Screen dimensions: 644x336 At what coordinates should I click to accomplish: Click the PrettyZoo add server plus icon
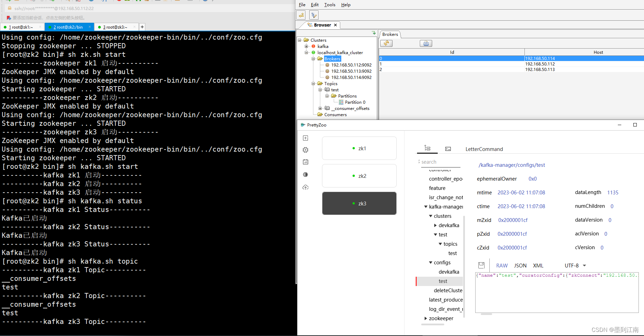point(305,138)
